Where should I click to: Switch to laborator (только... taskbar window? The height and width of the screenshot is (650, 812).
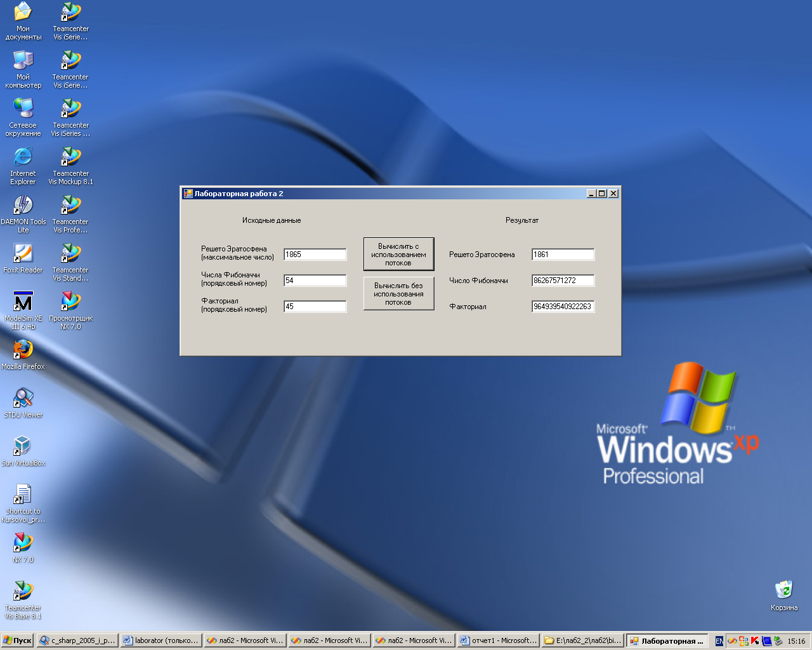(161, 641)
